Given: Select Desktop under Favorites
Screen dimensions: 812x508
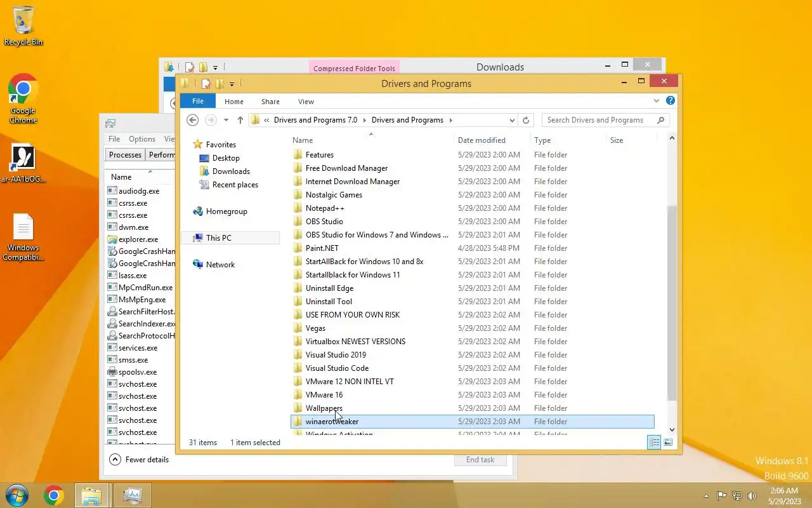Looking at the screenshot, I should (x=226, y=158).
